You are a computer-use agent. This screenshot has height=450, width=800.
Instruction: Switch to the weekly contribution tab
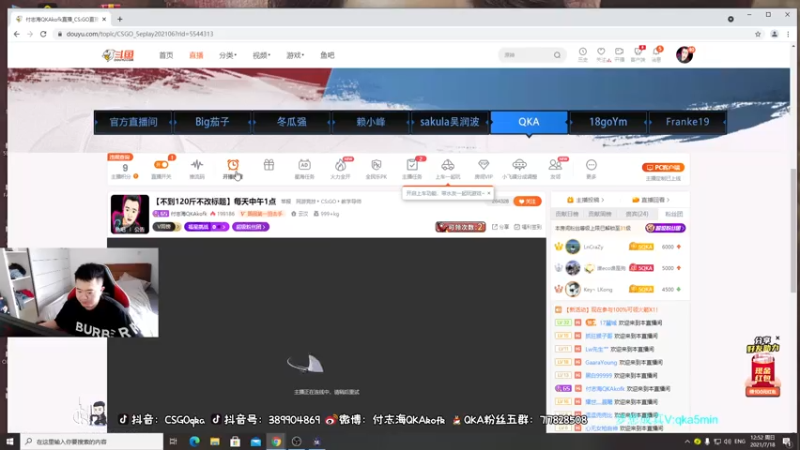pos(599,214)
